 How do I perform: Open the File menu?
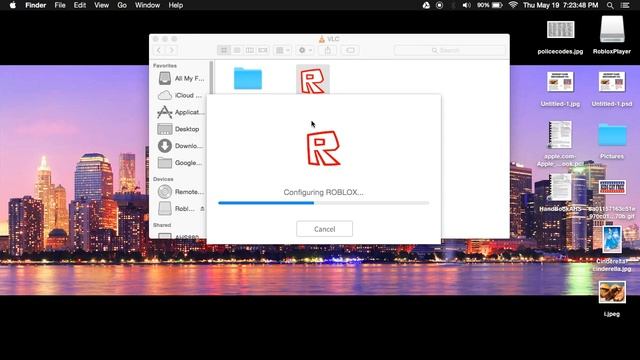coord(60,5)
